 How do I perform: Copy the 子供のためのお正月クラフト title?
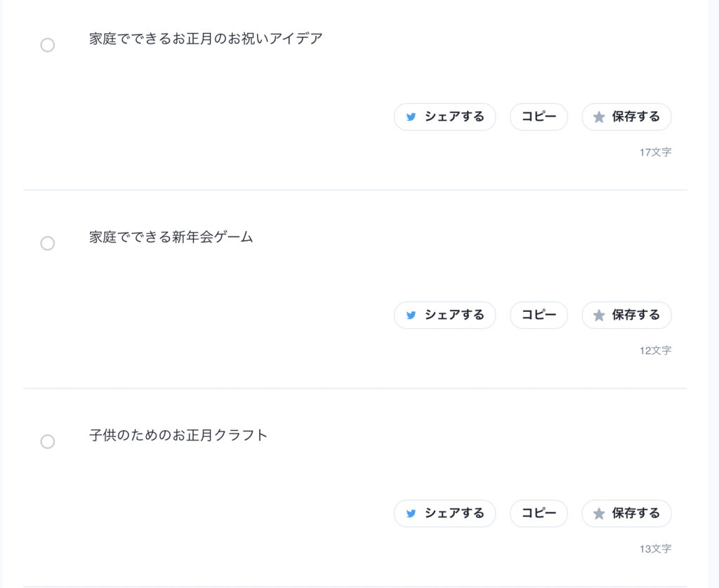coord(539,514)
